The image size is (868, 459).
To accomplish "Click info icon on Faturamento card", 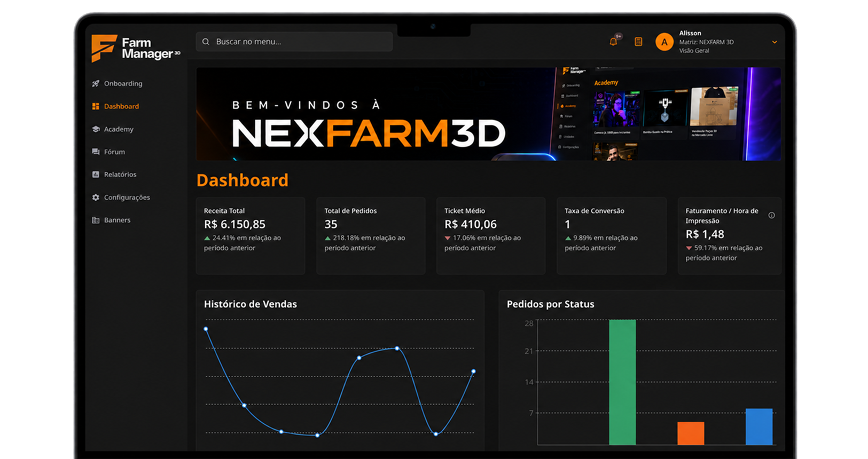I will coord(771,216).
